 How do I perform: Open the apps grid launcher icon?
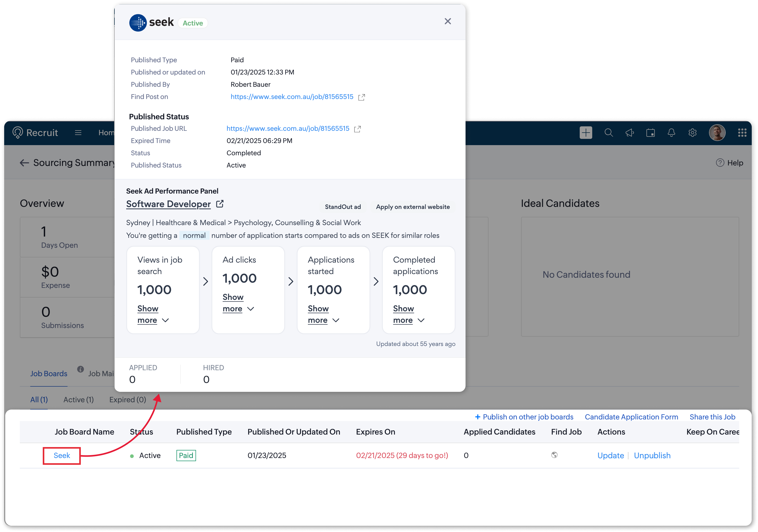(x=742, y=133)
